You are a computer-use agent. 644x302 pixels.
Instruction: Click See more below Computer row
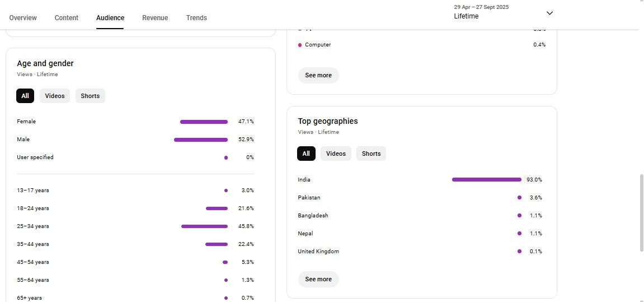(318, 75)
